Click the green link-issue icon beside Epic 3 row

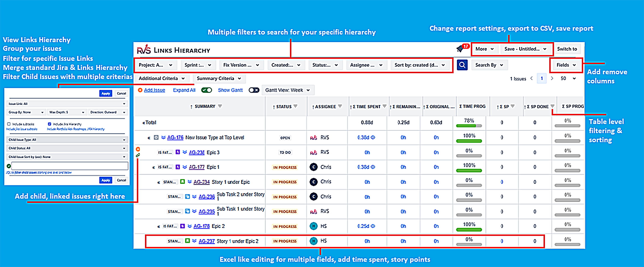[138, 155]
